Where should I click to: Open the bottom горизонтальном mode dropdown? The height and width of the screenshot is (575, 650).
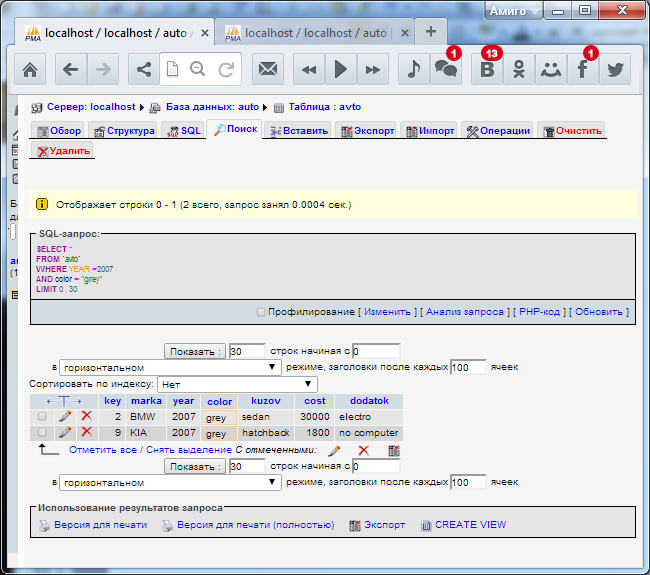click(x=170, y=482)
